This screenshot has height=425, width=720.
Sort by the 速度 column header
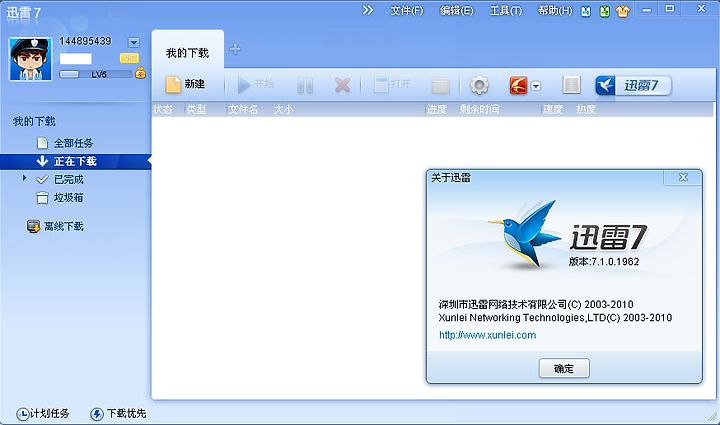[553, 110]
